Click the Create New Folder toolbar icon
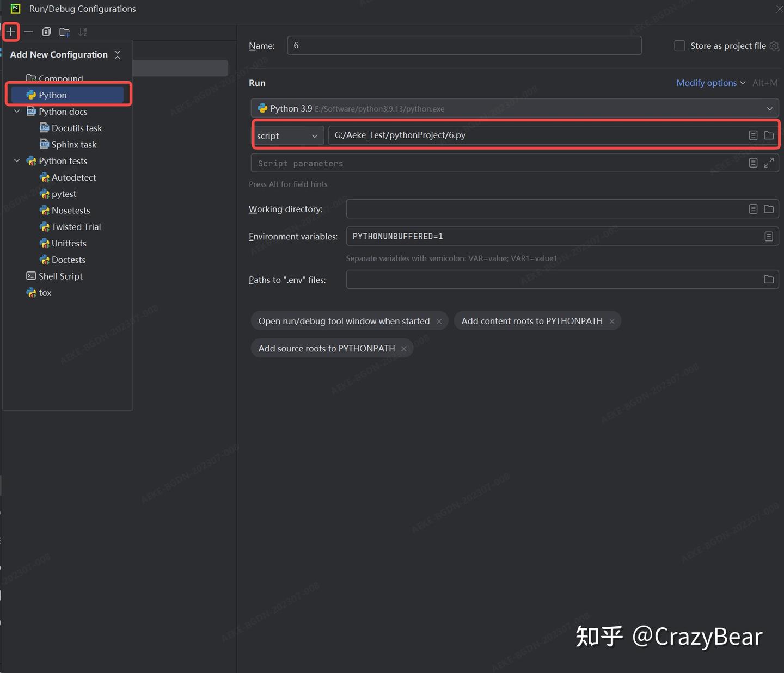The width and height of the screenshot is (784, 673). pos(64,32)
